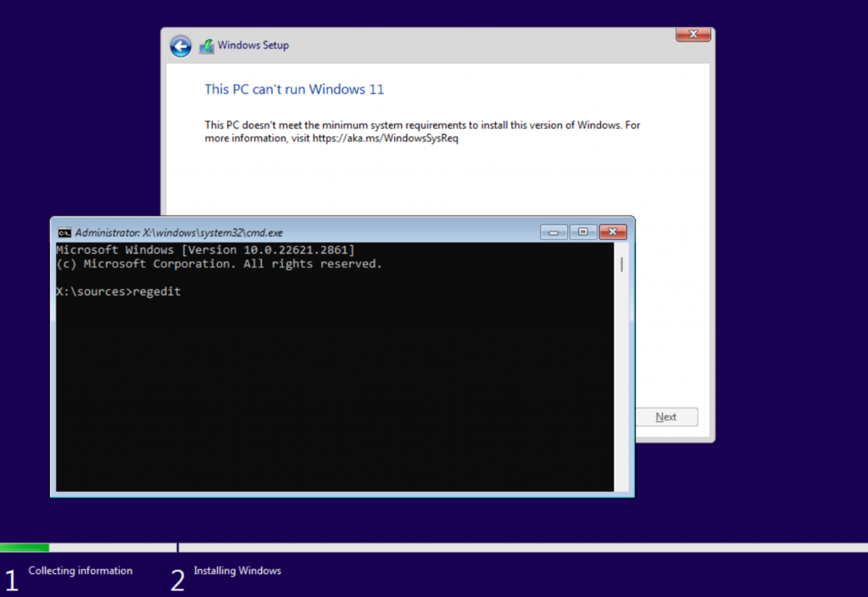Click the typed regedit command text

click(x=157, y=292)
